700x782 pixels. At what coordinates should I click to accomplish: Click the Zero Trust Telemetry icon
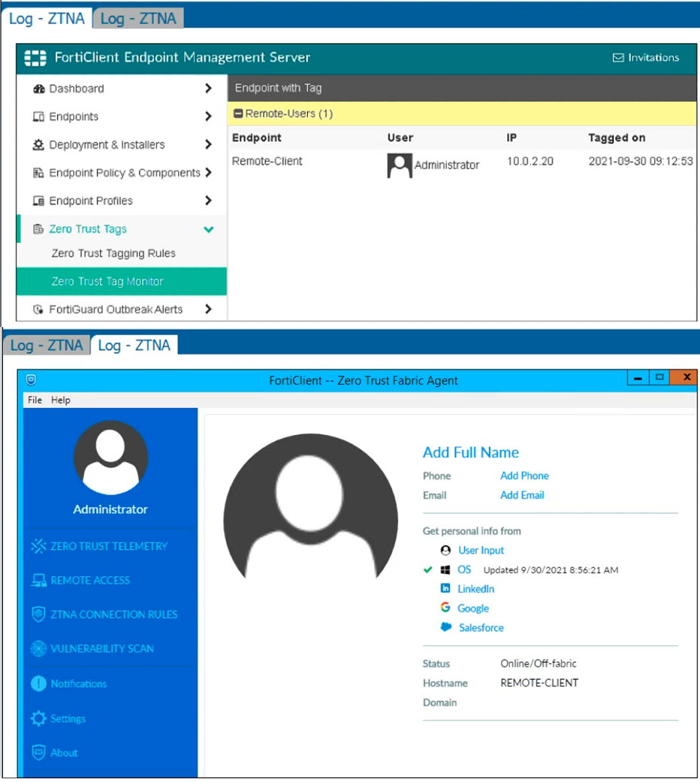pyautogui.click(x=38, y=546)
